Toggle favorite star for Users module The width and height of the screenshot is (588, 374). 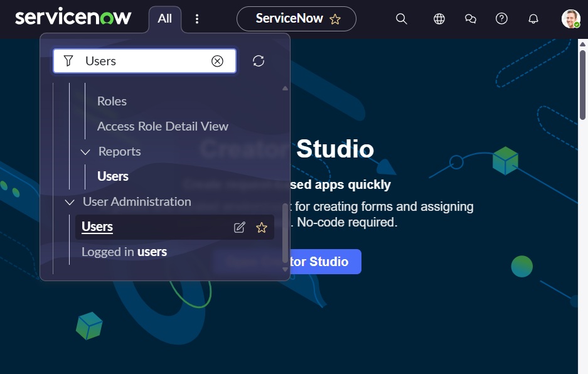pyautogui.click(x=262, y=227)
